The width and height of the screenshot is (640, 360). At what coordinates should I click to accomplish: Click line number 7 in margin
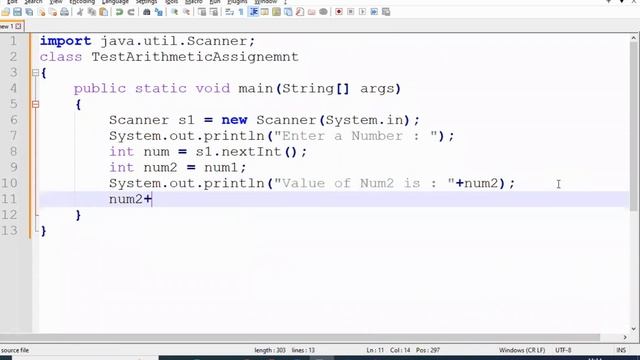point(13,136)
